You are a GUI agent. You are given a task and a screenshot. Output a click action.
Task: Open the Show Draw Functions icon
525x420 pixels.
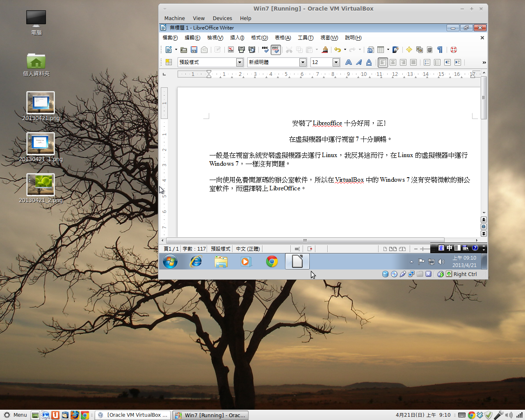pyautogui.click(x=396, y=50)
